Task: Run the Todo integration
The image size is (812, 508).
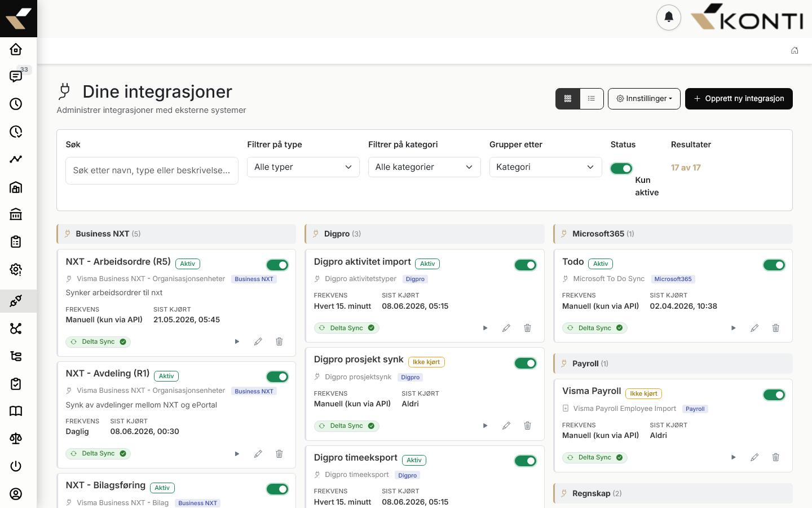Action: 733,328
